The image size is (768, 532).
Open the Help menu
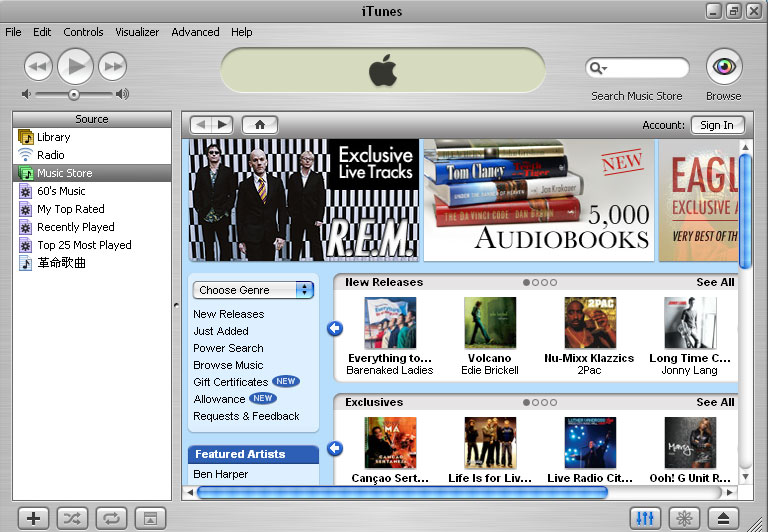(241, 32)
